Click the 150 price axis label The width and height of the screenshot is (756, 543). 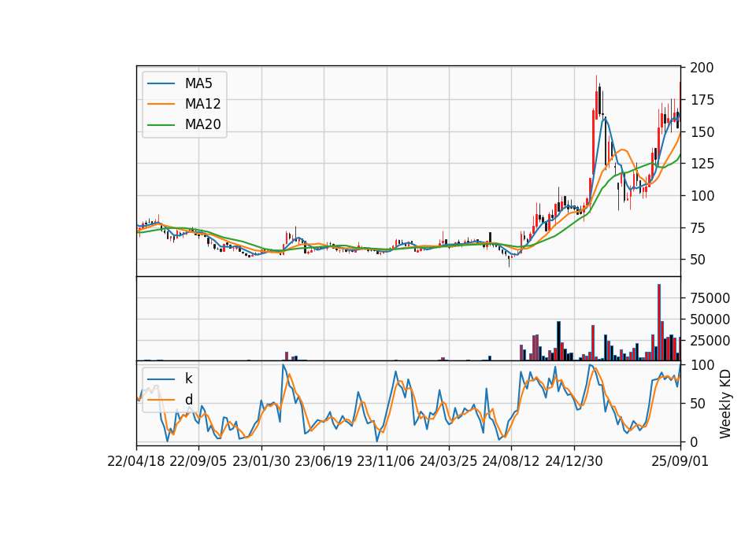(x=702, y=131)
